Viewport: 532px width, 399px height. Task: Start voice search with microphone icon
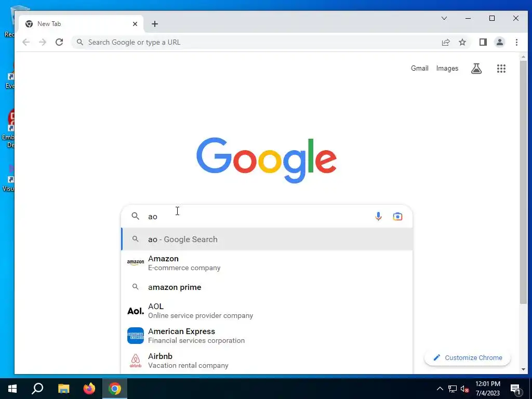[x=378, y=216]
